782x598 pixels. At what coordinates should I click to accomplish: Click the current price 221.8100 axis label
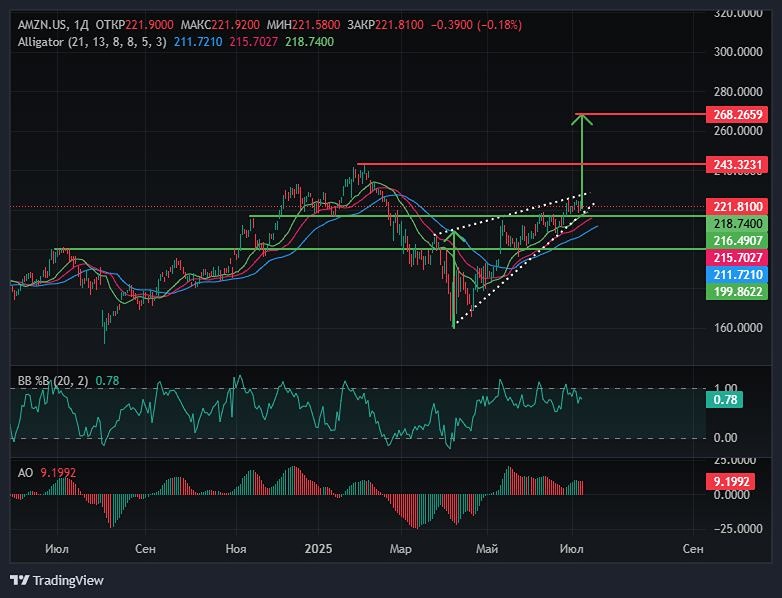click(x=738, y=207)
